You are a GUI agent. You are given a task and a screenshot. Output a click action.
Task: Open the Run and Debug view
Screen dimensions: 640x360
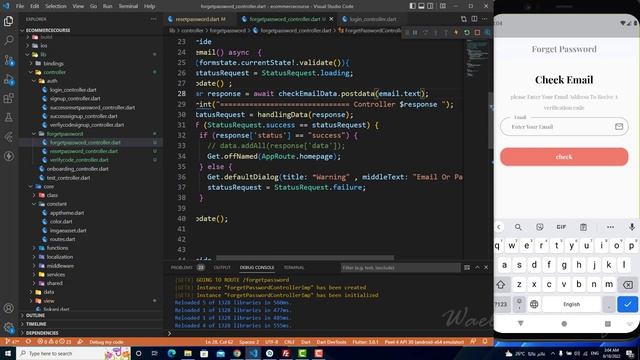9,79
